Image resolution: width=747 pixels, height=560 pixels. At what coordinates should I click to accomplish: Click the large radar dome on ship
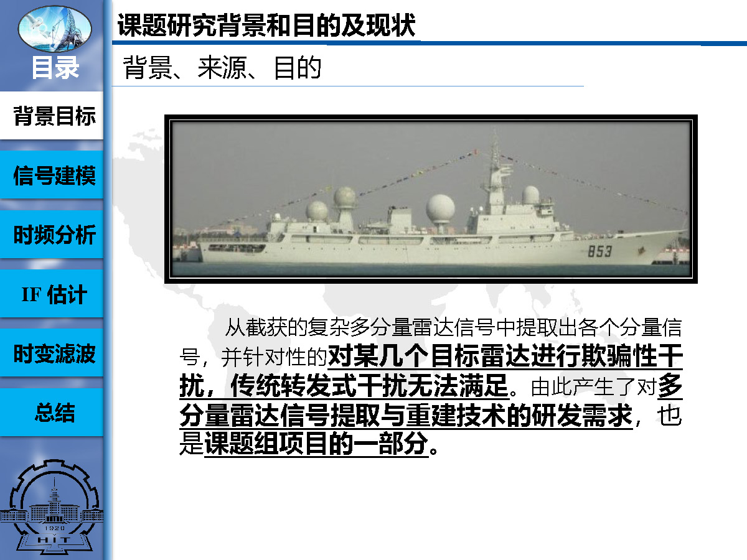tap(441, 209)
